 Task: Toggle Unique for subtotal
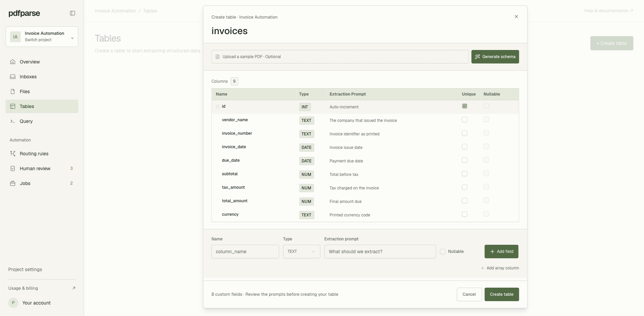point(464,174)
